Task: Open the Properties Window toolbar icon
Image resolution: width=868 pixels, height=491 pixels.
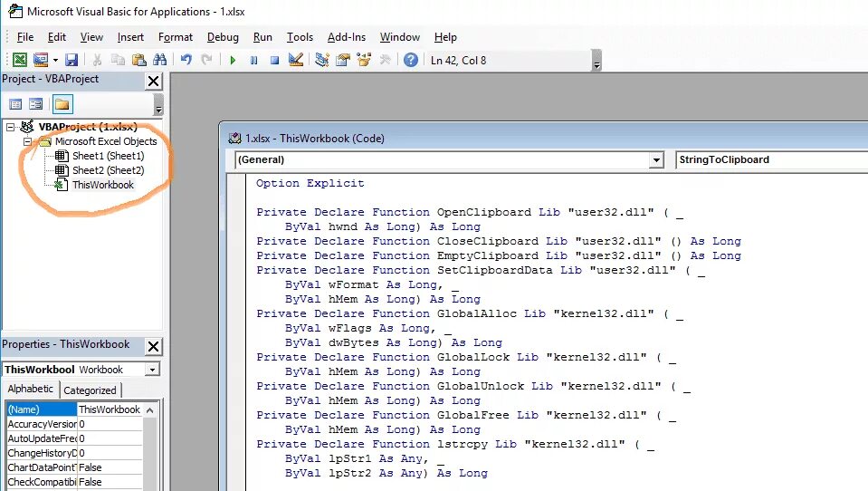Action: (x=343, y=60)
